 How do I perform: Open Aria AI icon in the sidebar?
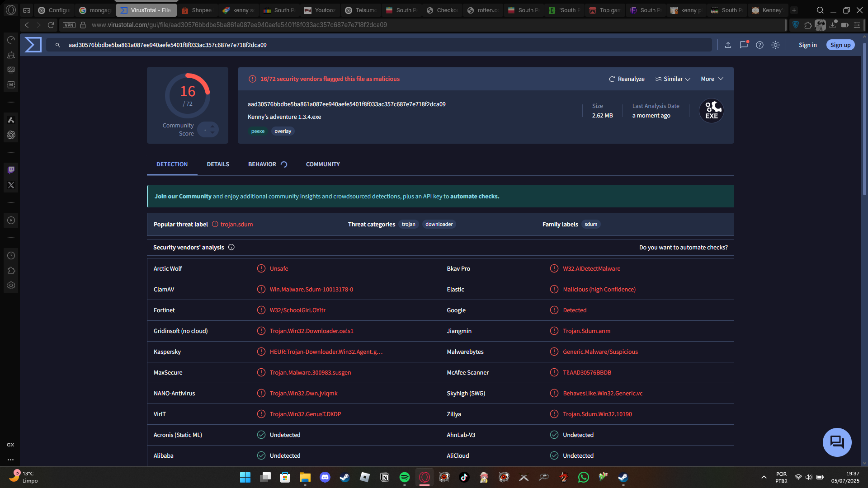tap(11, 120)
